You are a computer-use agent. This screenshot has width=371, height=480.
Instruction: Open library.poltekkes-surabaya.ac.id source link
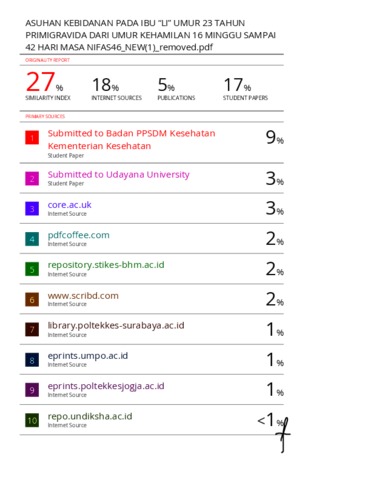[116, 325]
